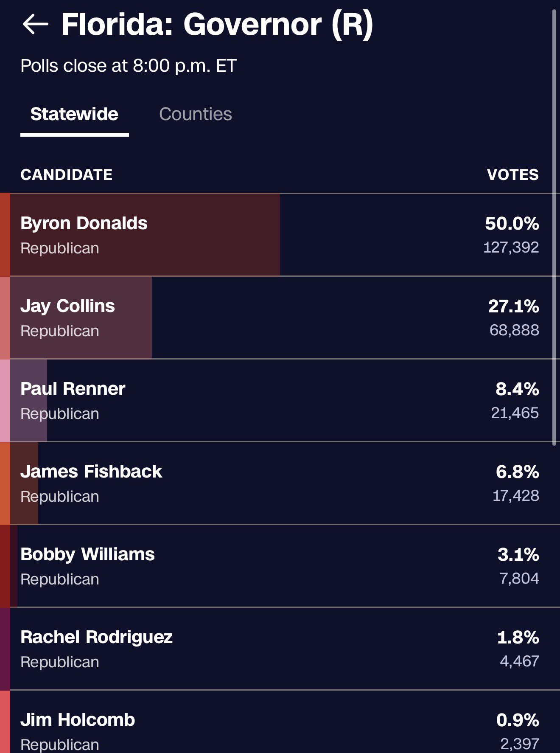Click Jay Collins' 68,888 vote count

(x=514, y=330)
